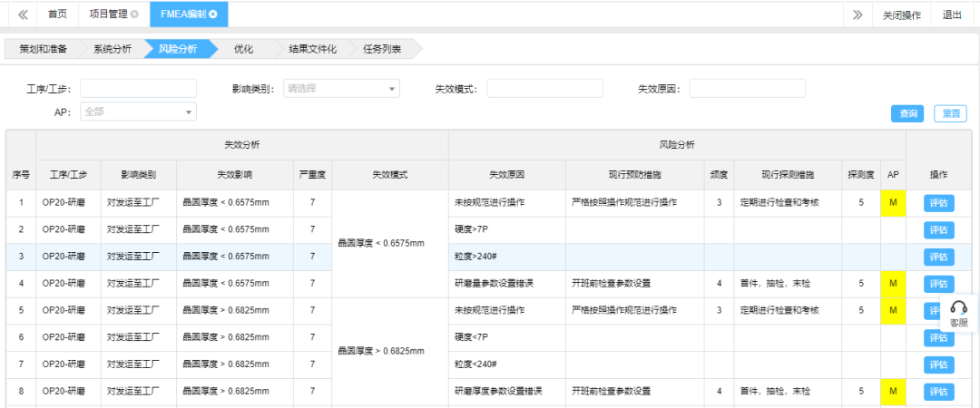
Task: Click the 退出 logout link
Action: (x=952, y=15)
